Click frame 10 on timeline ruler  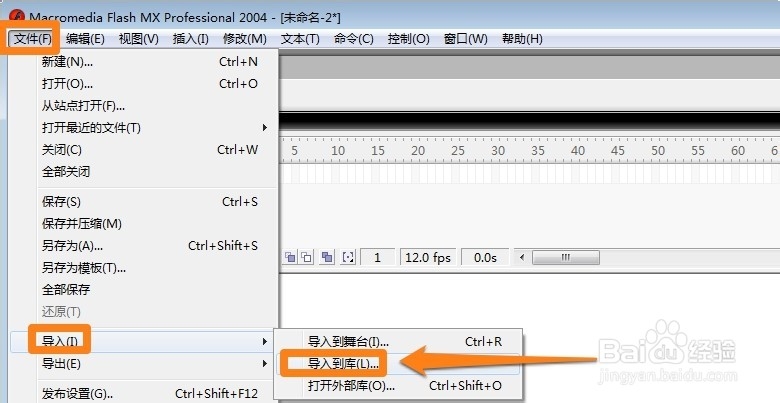click(x=338, y=151)
